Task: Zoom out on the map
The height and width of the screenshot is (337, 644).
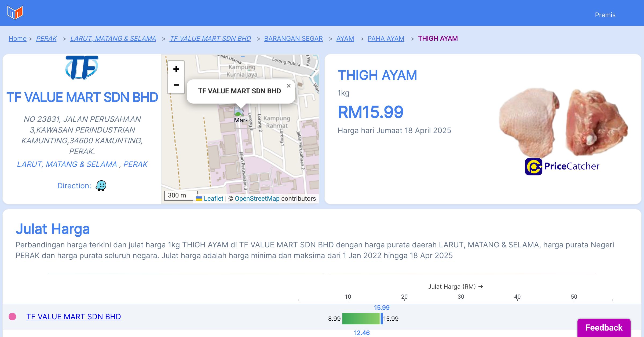Action: click(x=176, y=85)
